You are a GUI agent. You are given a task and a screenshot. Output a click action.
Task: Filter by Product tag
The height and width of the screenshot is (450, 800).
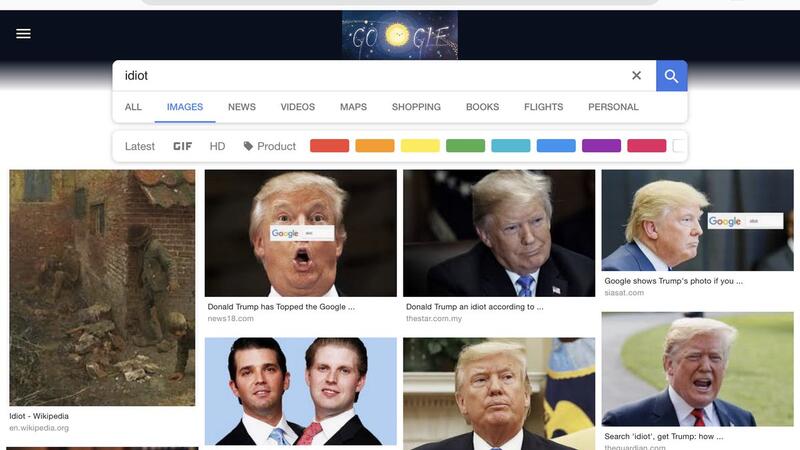pos(269,146)
